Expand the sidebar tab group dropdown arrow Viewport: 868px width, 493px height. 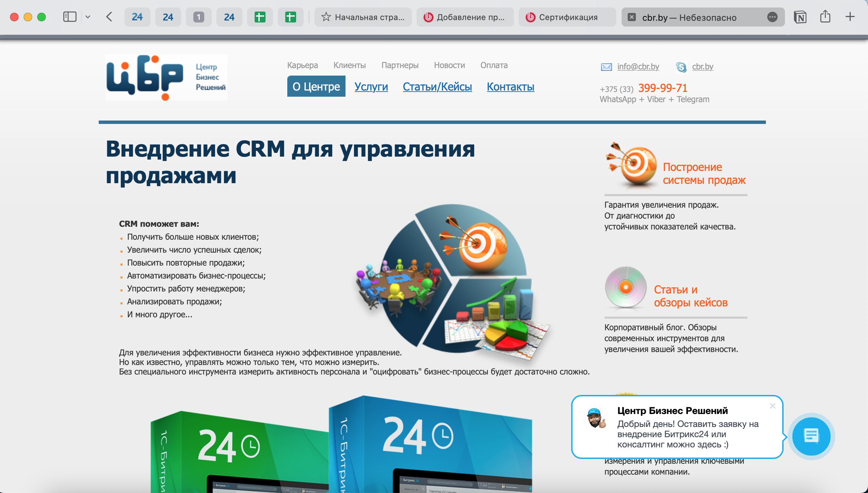[88, 17]
